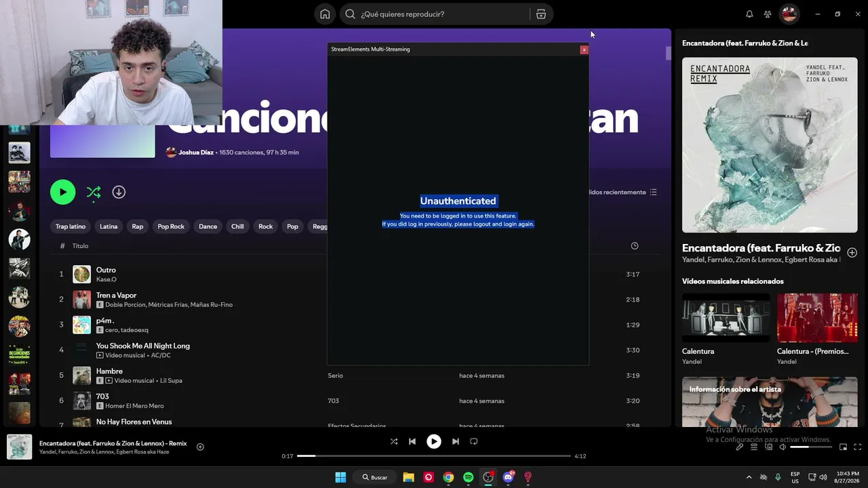Image resolution: width=868 pixels, height=488 pixels.
Task: Skip to the next track
Action: pyautogui.click(x=456, y=441)
